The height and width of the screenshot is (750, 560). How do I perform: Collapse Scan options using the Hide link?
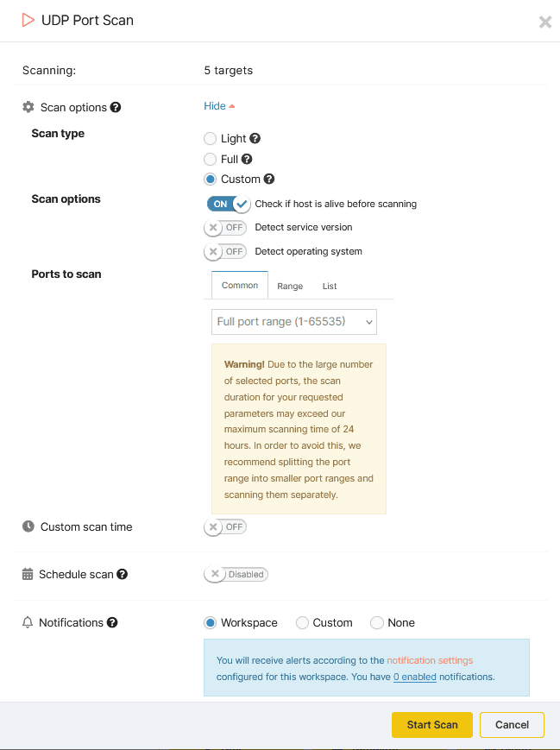(x=214, y=106)
